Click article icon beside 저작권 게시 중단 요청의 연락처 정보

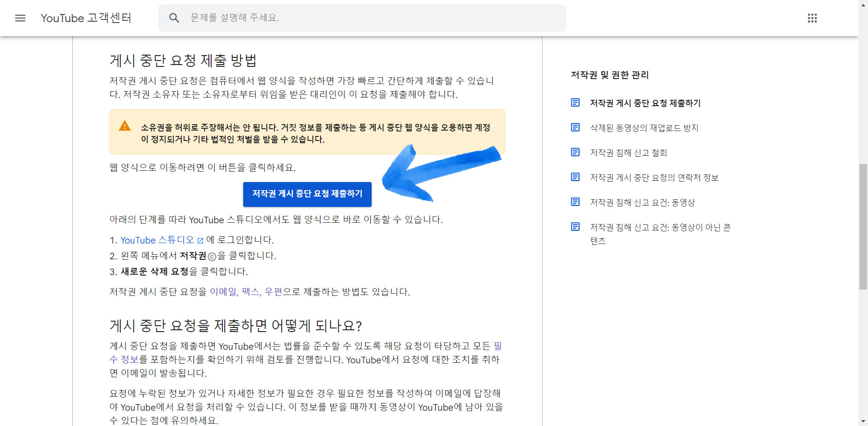point(575,177)
